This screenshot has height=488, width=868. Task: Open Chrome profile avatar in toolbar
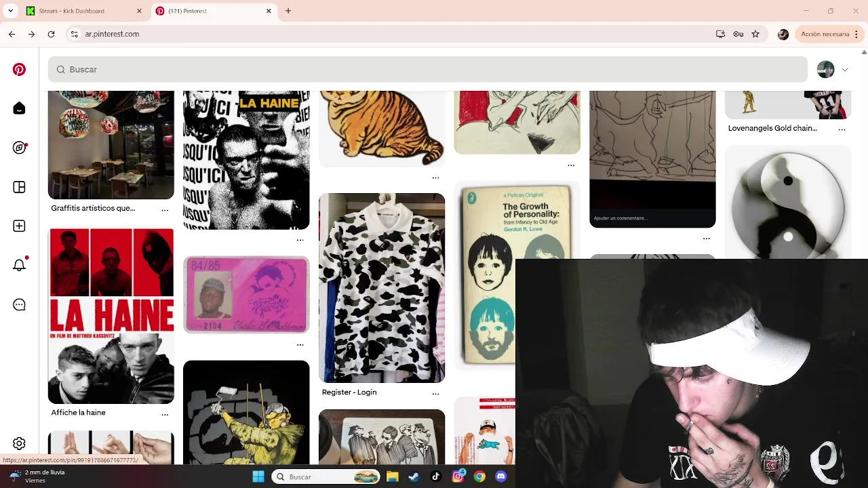tap(783, 34)
